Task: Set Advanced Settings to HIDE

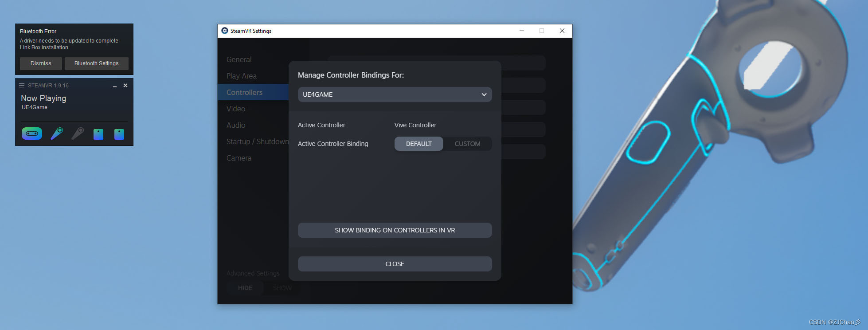Action: click(245, 288)
